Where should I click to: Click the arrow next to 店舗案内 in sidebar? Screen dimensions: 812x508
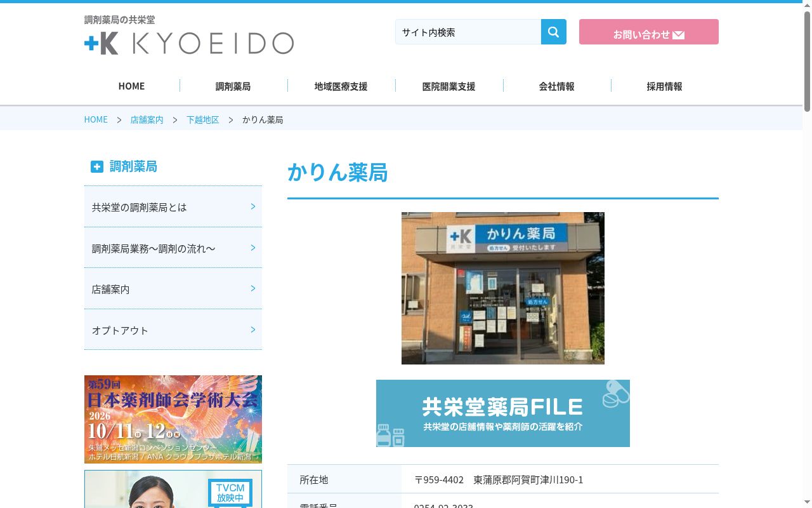tap(252, 288)
